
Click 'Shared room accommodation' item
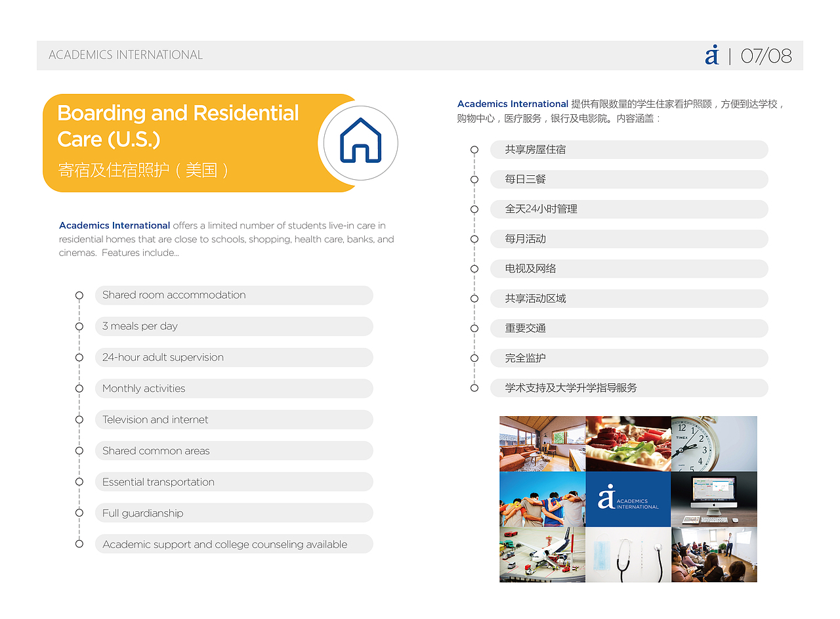click(x=234, y=295)
